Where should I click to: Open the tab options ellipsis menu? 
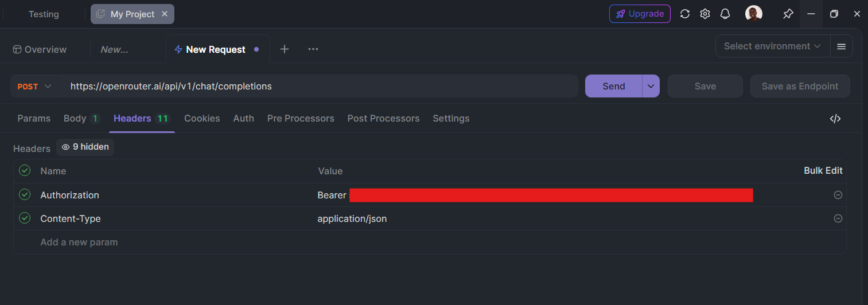pos(313,49)
